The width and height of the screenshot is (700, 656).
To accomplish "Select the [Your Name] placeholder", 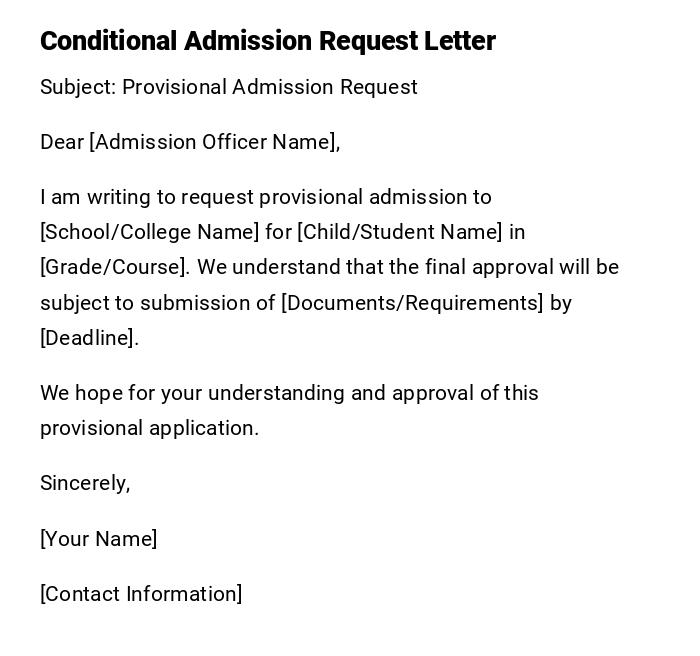I will click(x=98, y=539).
